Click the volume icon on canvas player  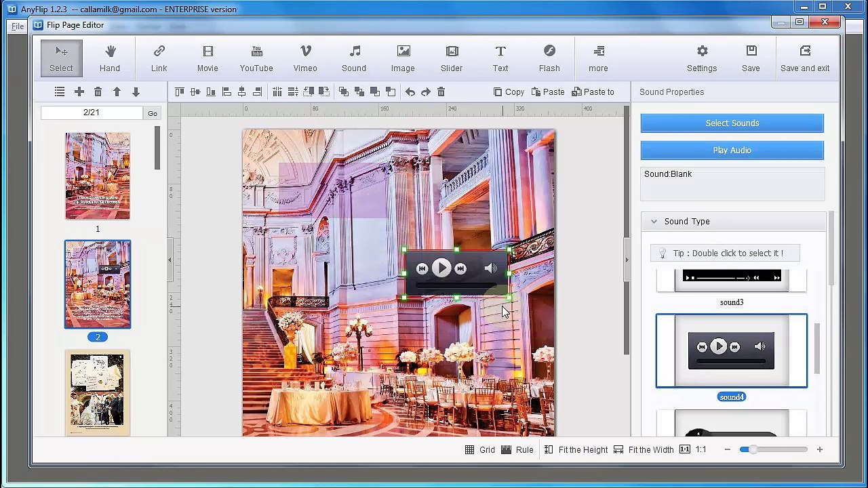pyautogui.click(x=490, y=268)
